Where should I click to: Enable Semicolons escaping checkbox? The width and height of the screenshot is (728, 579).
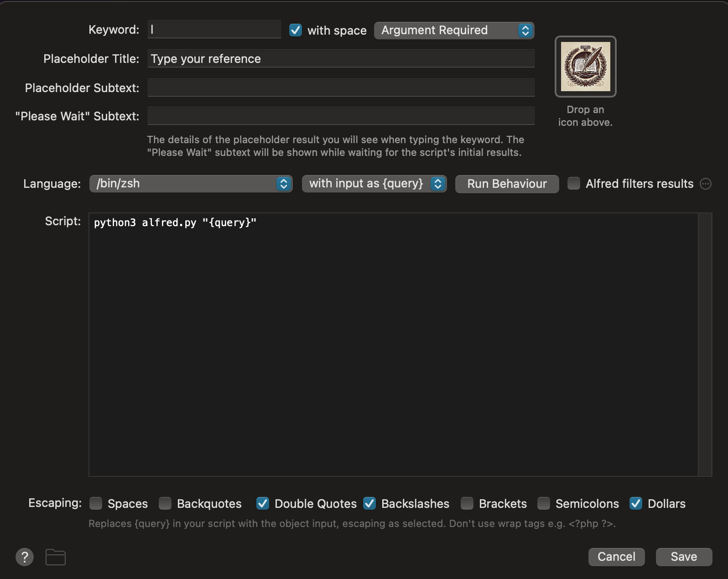[544, 503]
